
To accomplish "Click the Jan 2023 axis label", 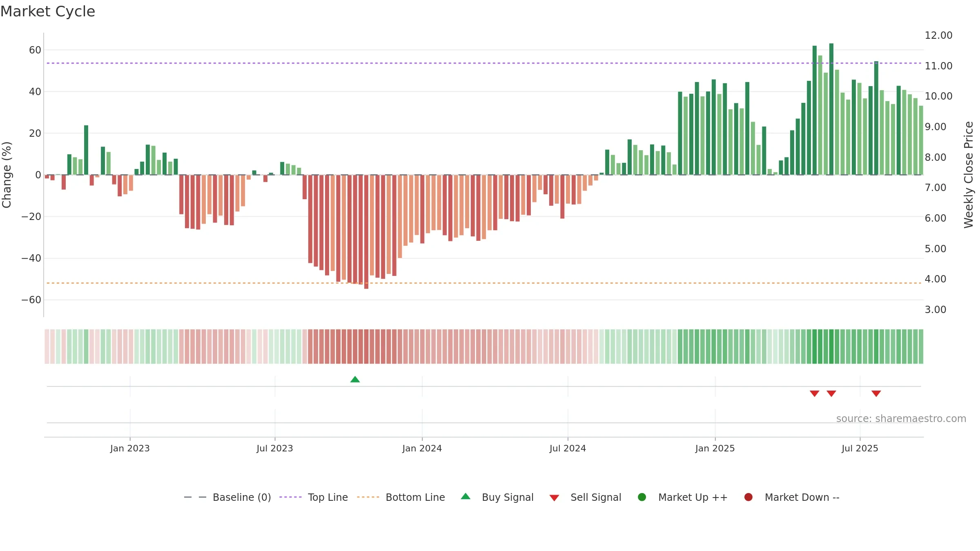I will 130,448.
